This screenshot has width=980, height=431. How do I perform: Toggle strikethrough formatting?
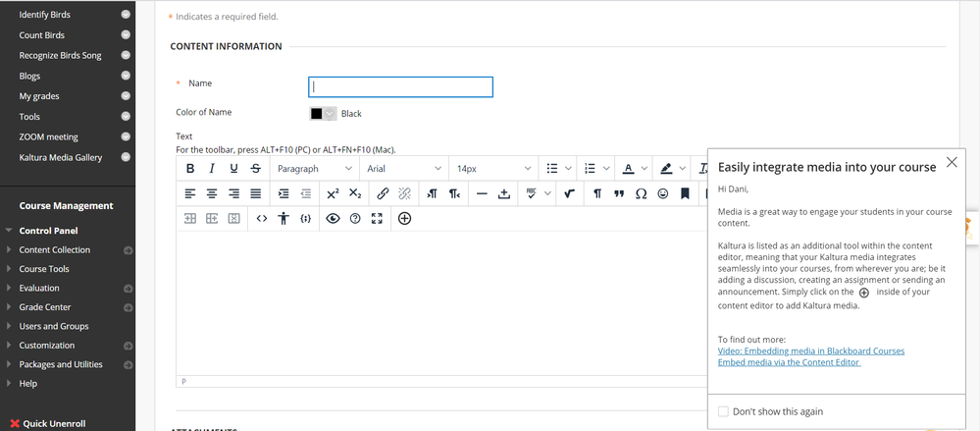256,168
